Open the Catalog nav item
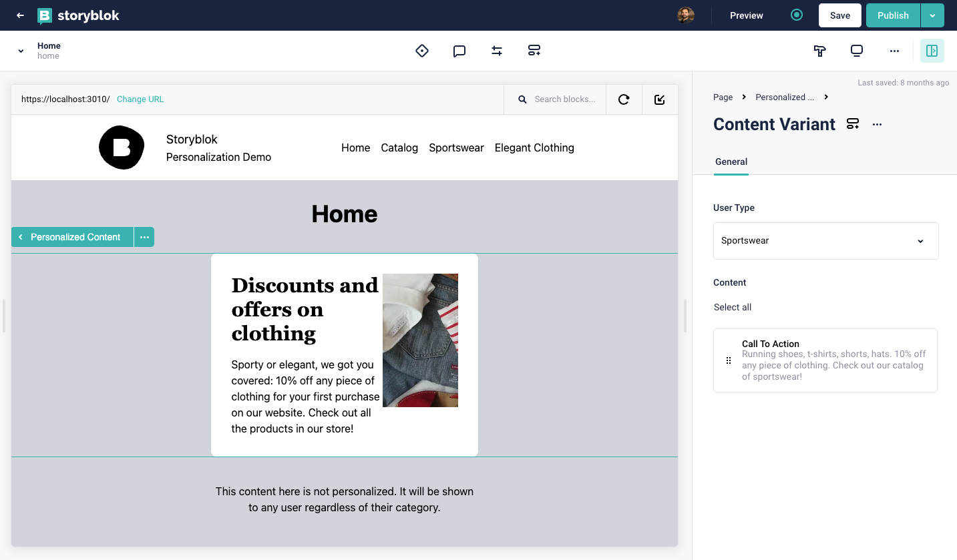 399,148
